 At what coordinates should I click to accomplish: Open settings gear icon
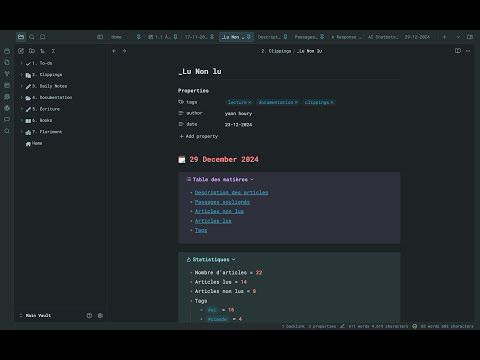pyautogui.click(x=100, y=315)
